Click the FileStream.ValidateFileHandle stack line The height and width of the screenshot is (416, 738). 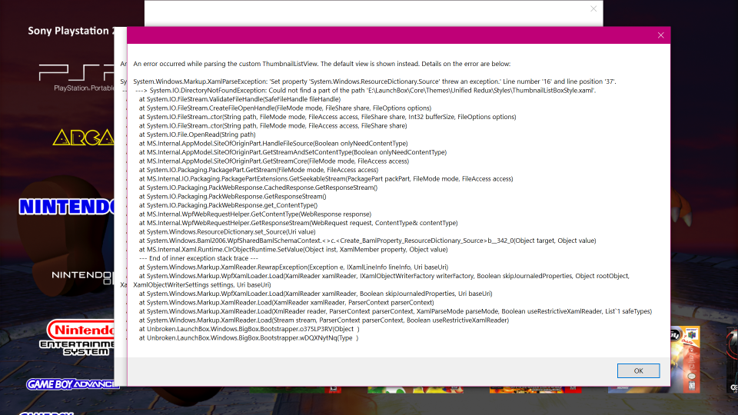coord(239,99)
